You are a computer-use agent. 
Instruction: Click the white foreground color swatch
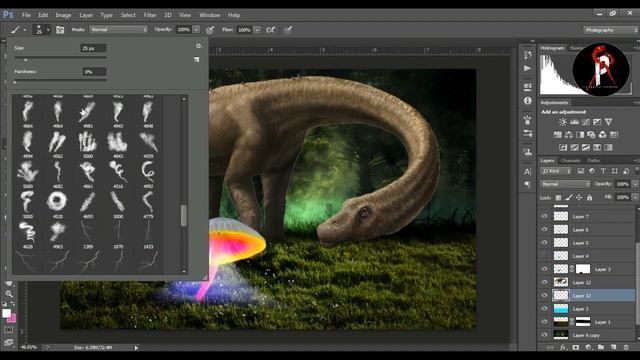click(6, 313)
